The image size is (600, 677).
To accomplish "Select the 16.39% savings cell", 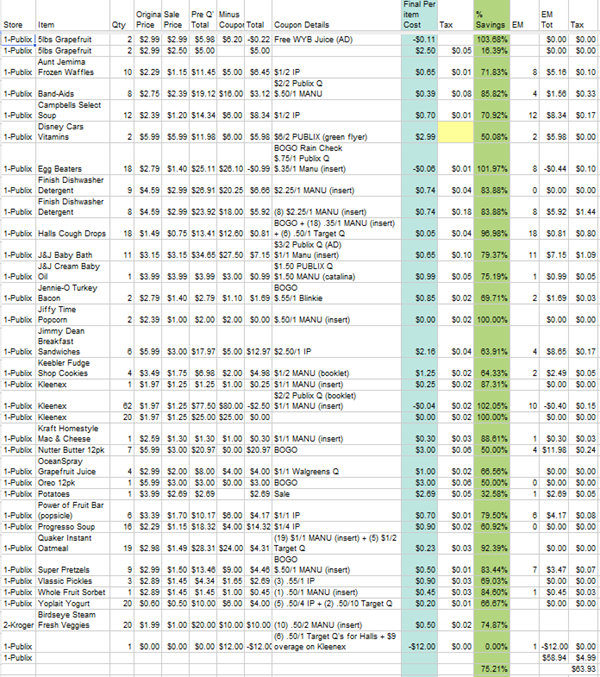I will click(492, 51).
